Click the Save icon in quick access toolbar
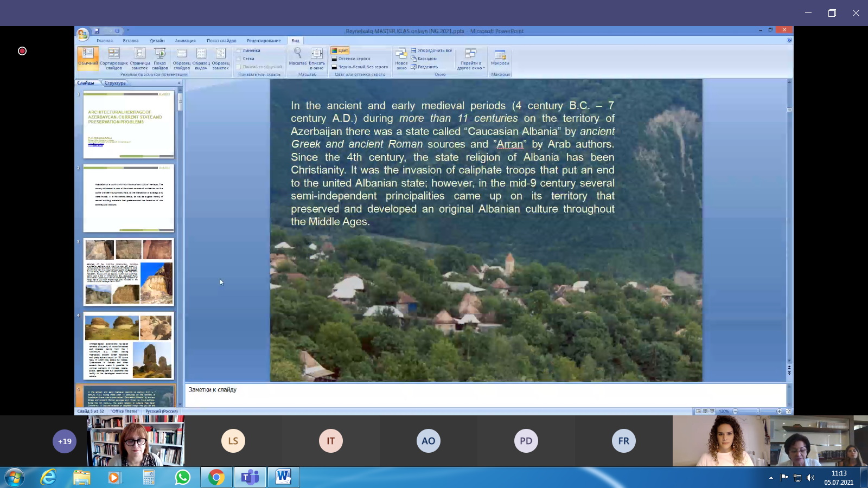868x488 pixels. point(97,31)
